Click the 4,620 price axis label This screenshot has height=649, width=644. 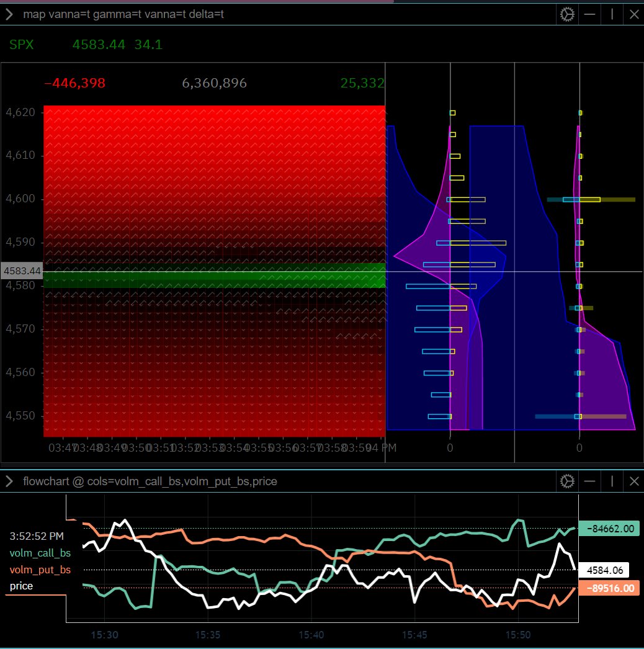pyautogui.click(x=20, y=112)
